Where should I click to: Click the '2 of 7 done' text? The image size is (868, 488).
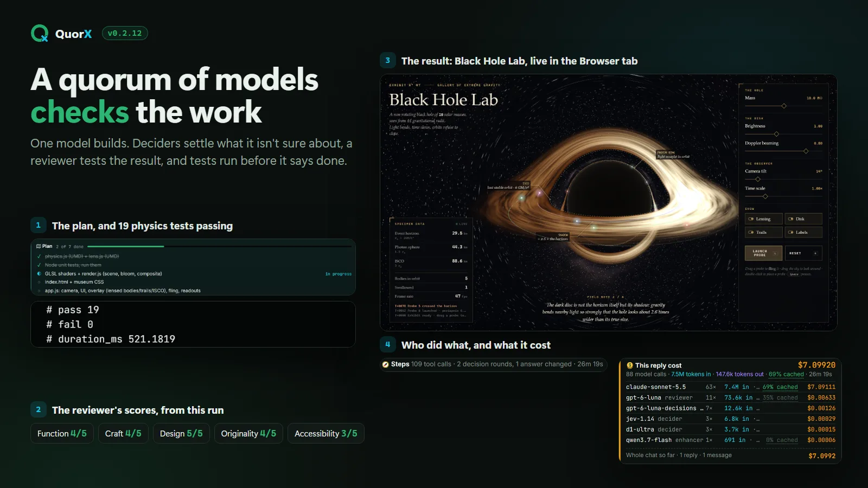(x=70, y=247)
